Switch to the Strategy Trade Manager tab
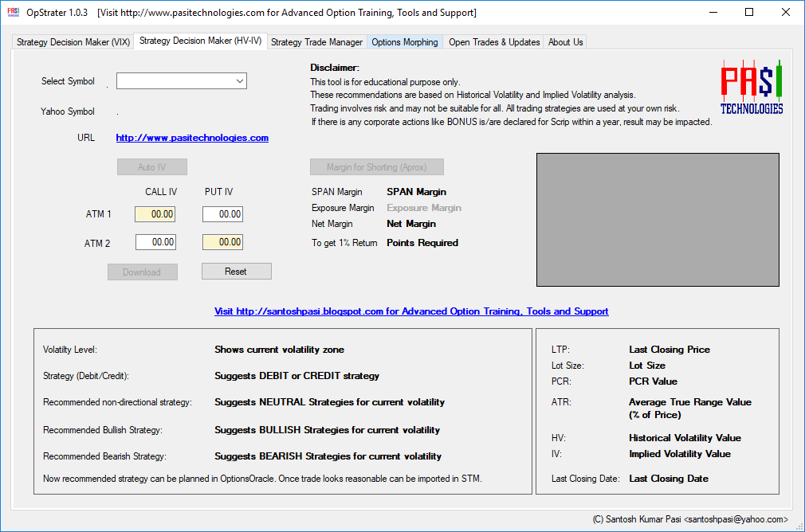Image resolution: width=805 pixels, height=532 pixels. tap(316, 42)
